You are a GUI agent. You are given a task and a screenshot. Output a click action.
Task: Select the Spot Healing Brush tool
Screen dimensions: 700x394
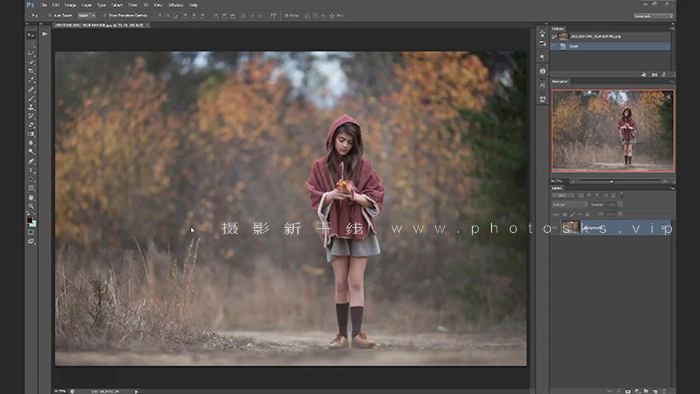point(31,89)
